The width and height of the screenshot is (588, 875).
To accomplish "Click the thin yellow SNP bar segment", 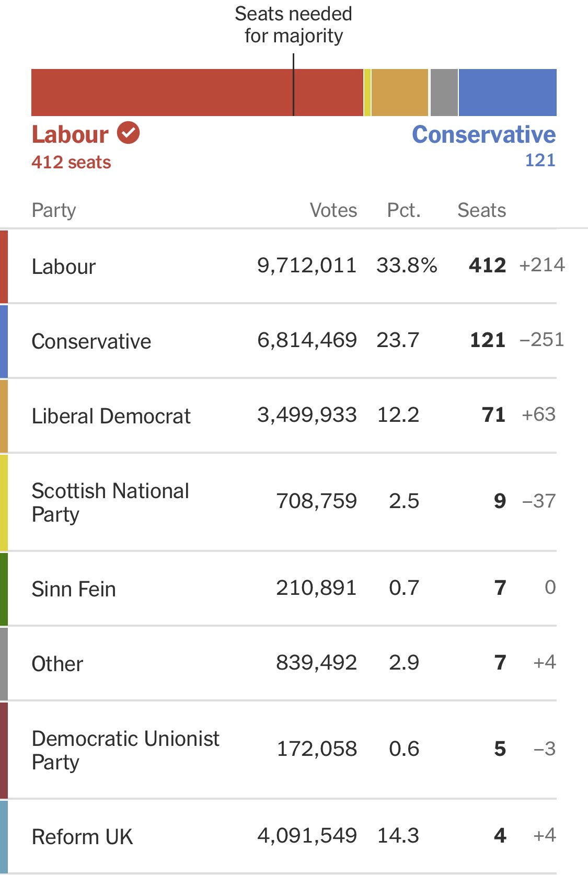I will [367, 93].
